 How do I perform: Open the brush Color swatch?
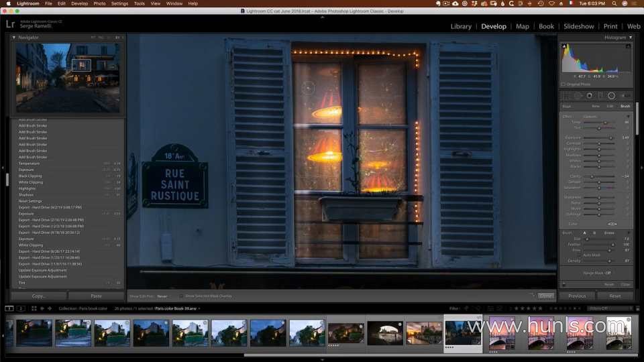[612, 224]
